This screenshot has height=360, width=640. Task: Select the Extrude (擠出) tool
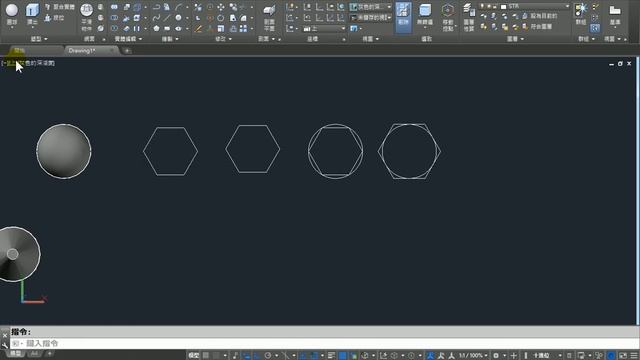(x=32, y=14)
